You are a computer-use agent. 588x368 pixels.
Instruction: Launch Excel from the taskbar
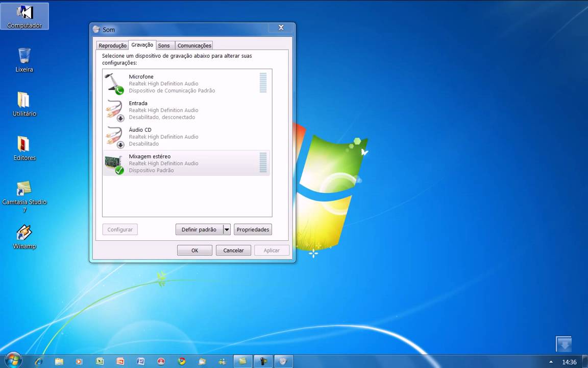100,361
